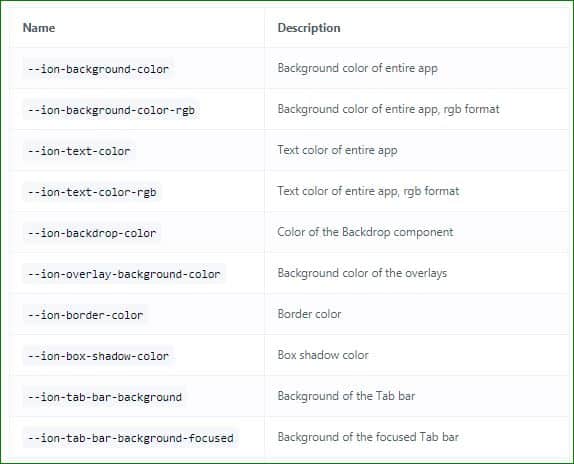
Task: Click the Name column header
Action: 39,28
